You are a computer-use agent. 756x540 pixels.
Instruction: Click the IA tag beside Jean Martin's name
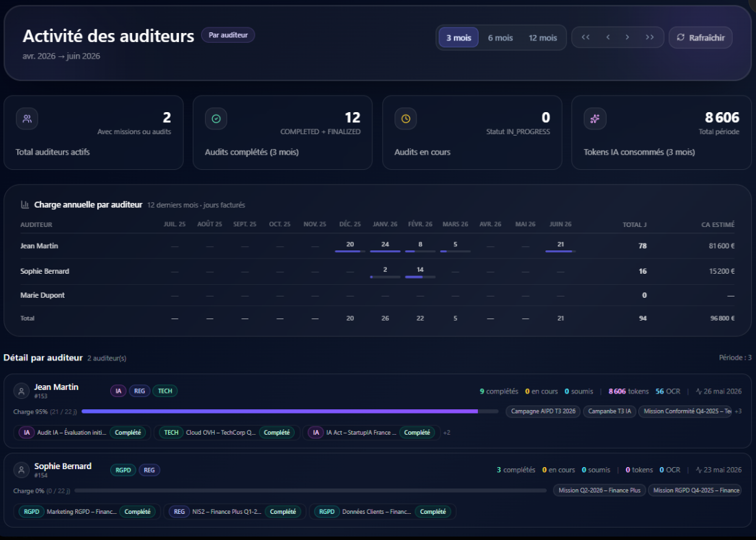118,391
